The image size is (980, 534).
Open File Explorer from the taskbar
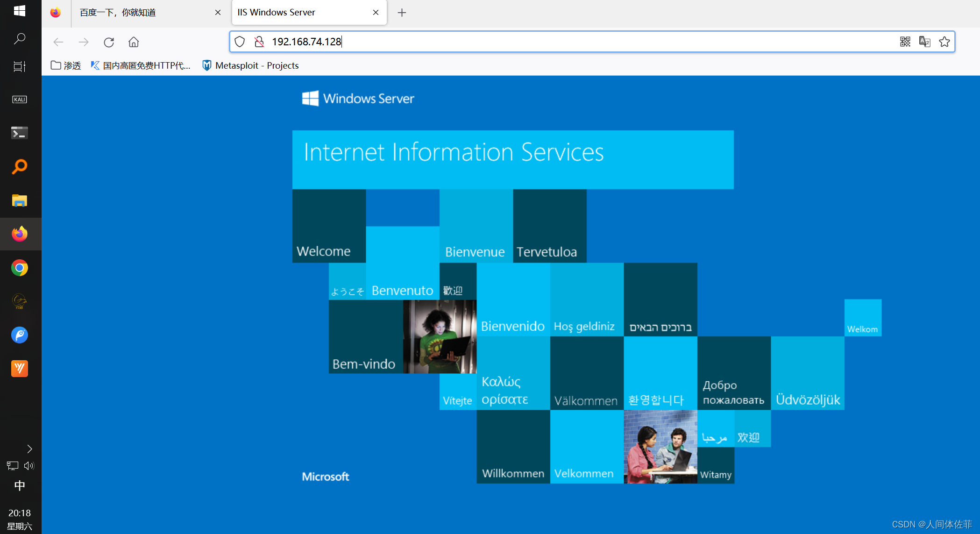[20, 200]
